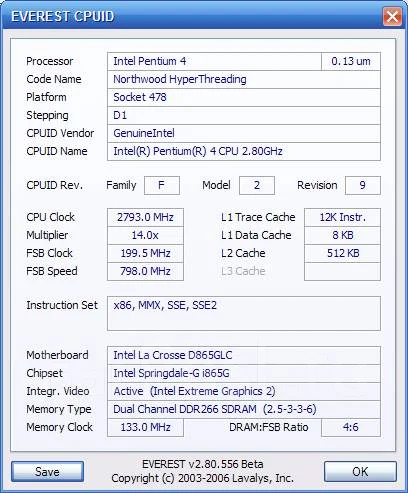Select the D1 stepping value
The width and height of the screenshot is (408, 493).
(x=244, y=115)
